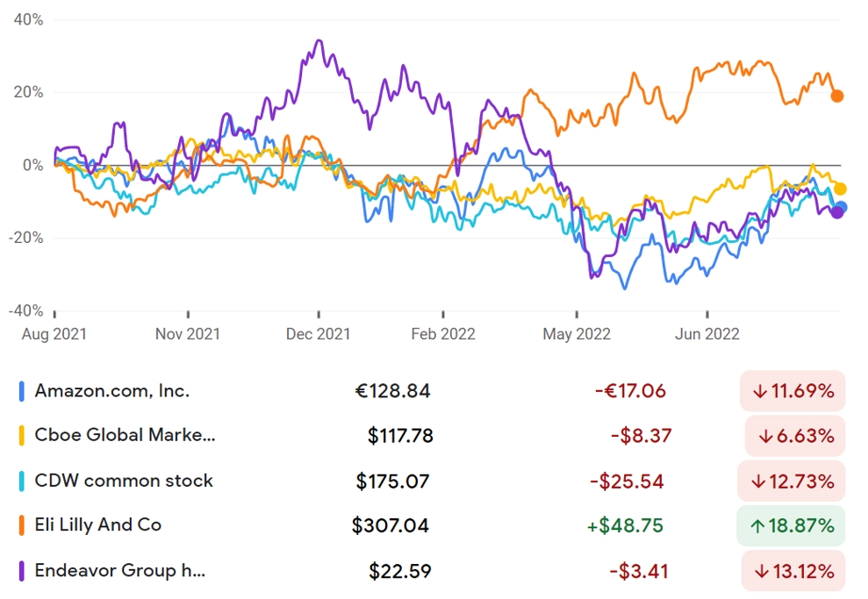Open the Amazon.com, Inc. stock row
Screen dimensions: 868x599
coord(432,391)
